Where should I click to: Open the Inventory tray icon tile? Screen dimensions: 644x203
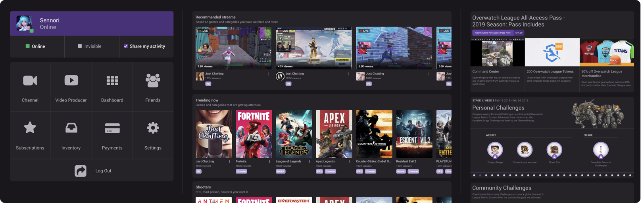71,135
